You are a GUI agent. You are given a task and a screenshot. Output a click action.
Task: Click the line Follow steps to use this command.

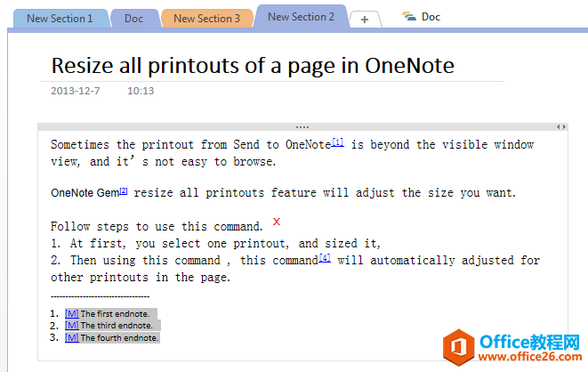coord(157,227)
